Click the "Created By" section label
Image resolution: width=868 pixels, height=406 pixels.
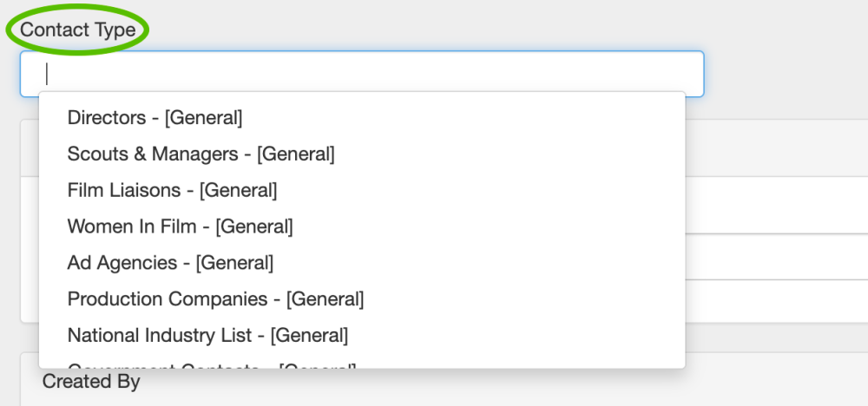tap(91, 382)
